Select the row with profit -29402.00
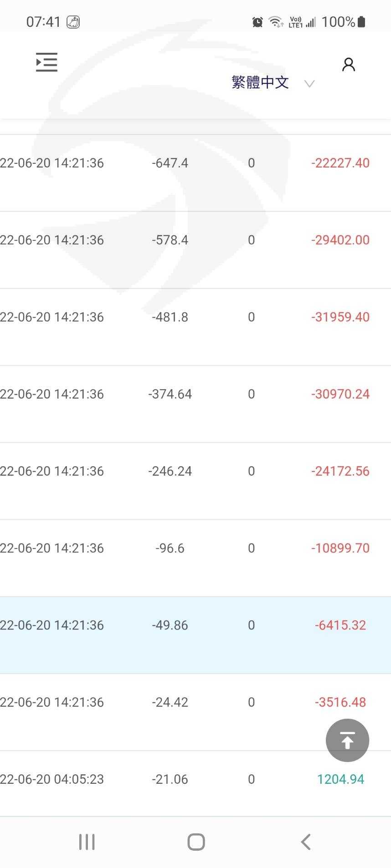The height and width of the screenshot is (868, 391). click(195, 240)
